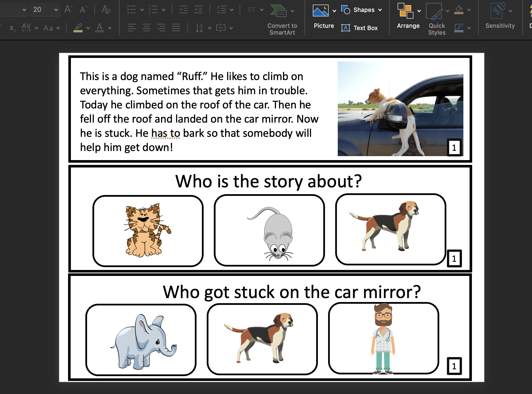This screenshot has width=532, height=394.
Task: Click the Sort icon
Action: [199, 28]
